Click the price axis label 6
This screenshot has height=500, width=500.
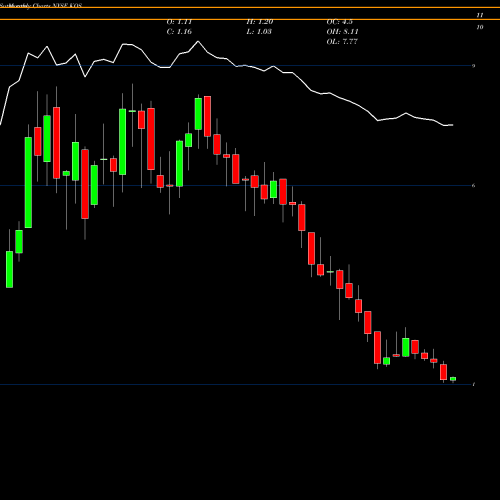coord(474,186)
